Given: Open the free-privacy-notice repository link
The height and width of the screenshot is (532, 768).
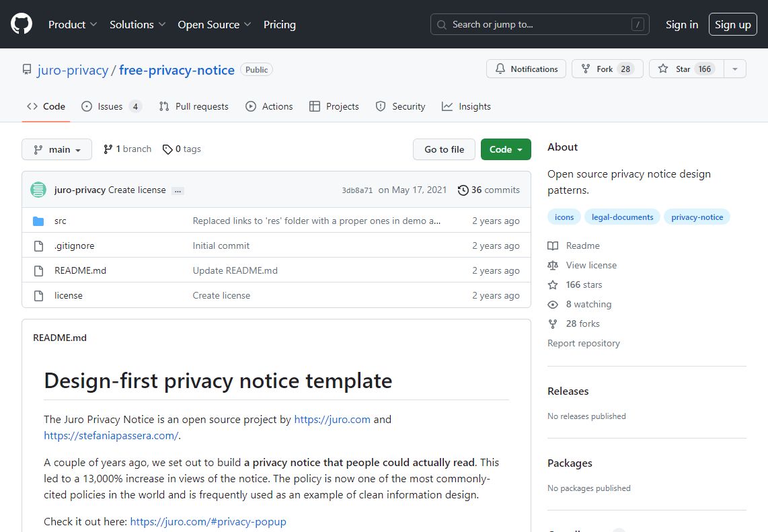Looking at the screenshot, I should 177,70.
